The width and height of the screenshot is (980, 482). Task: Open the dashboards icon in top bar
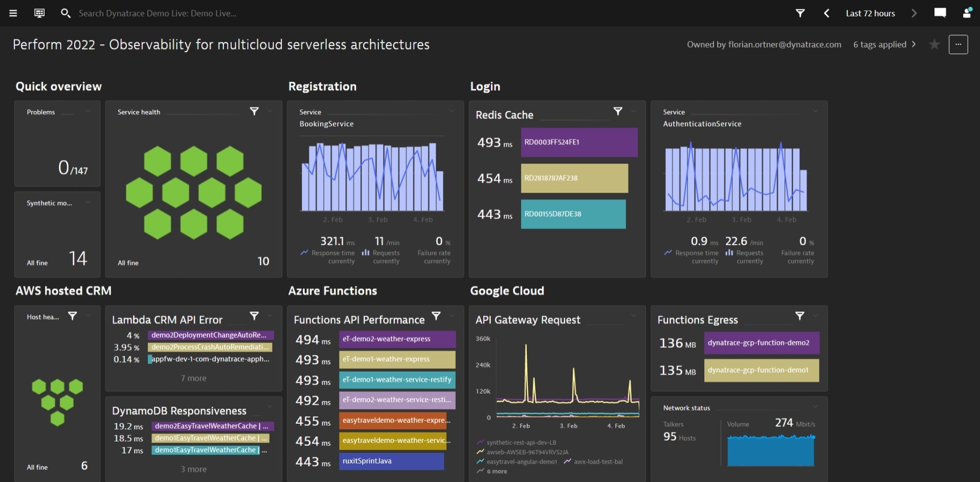[x=39, y=13]
